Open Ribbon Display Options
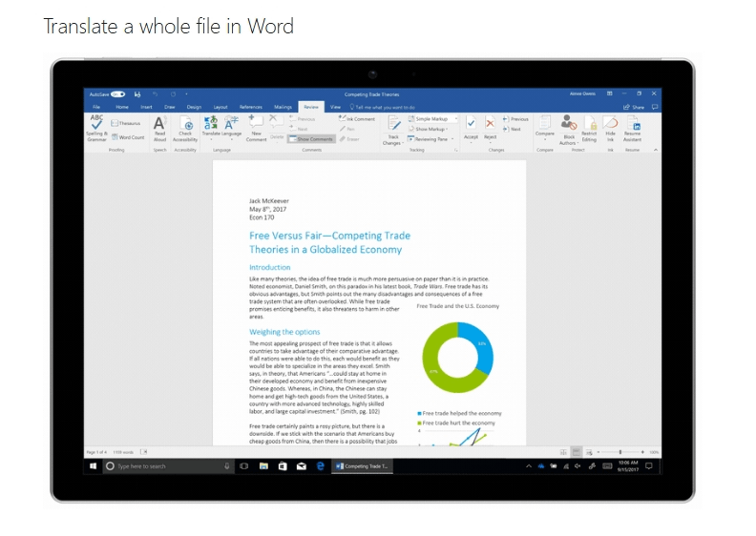This screenshot has width=756, height=536. (609, 93)
